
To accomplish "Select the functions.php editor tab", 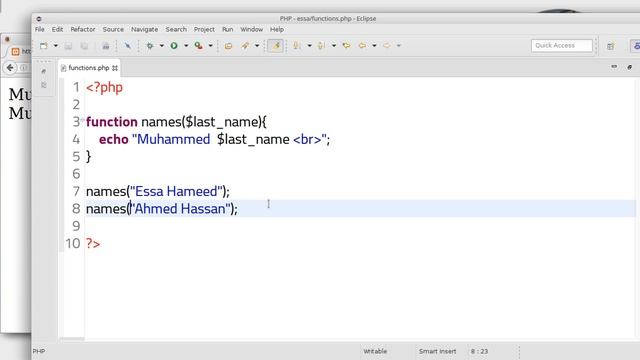I will (89, 68).
